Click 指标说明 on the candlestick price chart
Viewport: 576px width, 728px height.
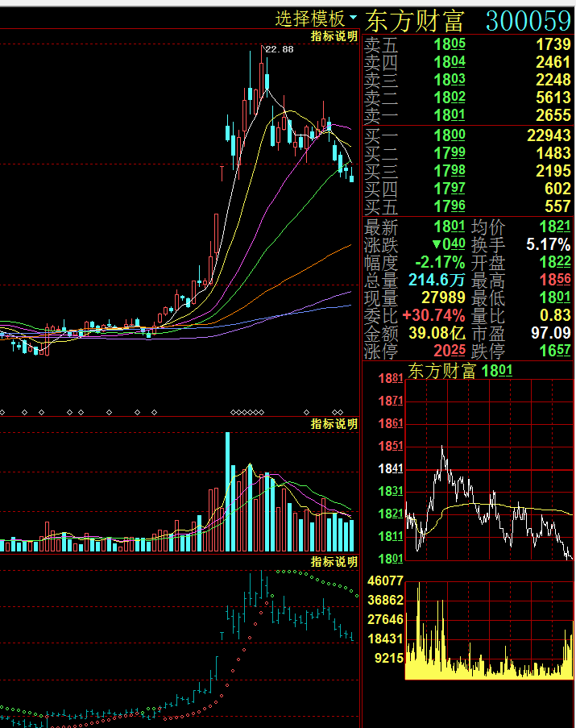pyautogui.click(x=334, y=36)
